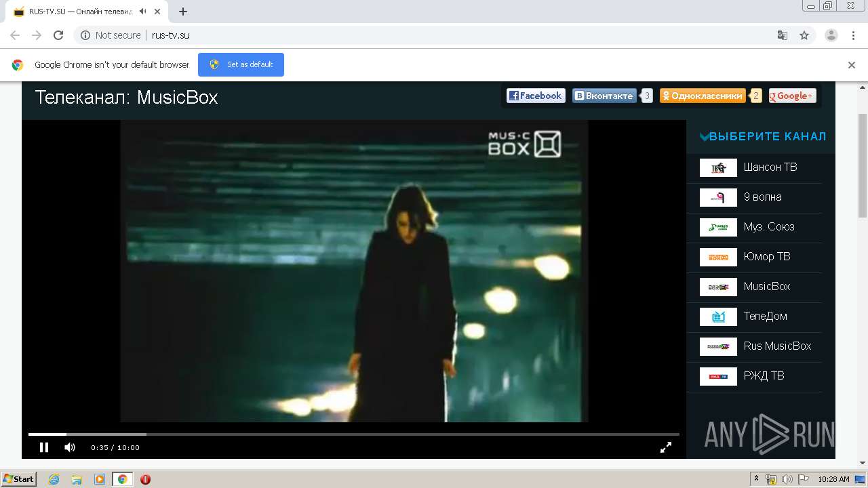Go back in browser history
Image resolution: width=868 pixels, height=488 pixels.
15,35
